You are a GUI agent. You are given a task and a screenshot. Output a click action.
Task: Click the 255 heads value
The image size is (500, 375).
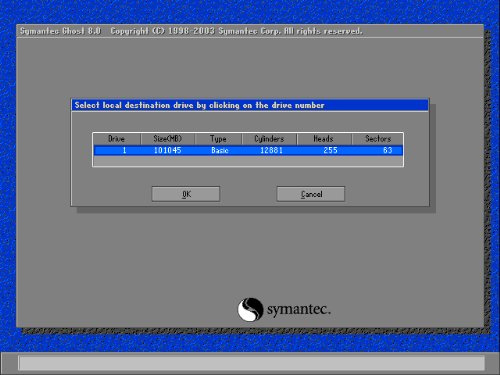coord(330,150)
